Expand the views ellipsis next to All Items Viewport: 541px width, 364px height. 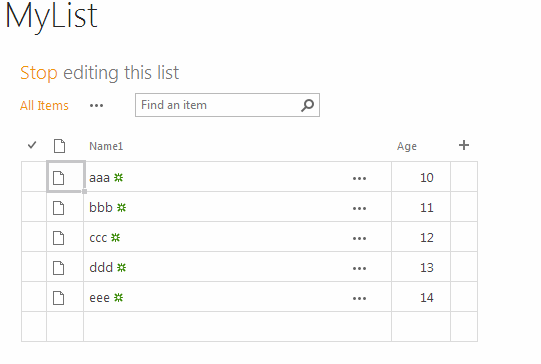tap(96, 106)
